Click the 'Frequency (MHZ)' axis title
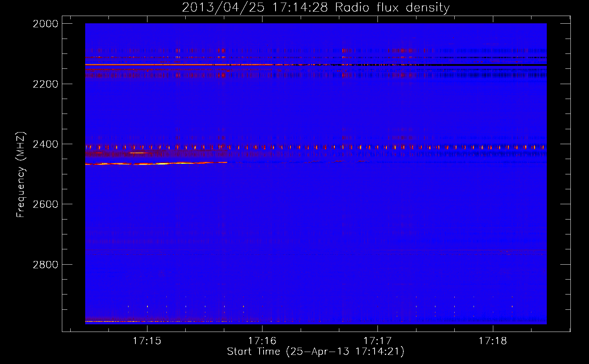The height and width of the screenshot is (364, 589). click(x=21, y=175)
